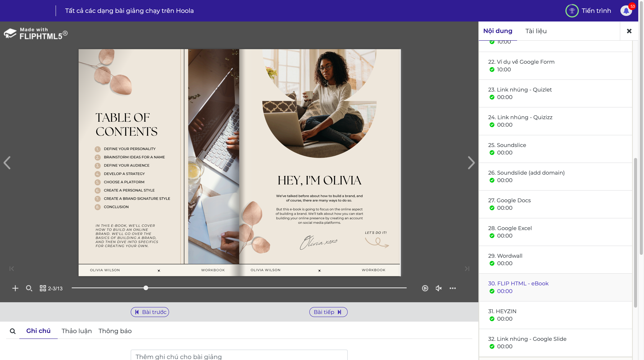
Task: Switch to the Tài liệu tab
Action: tap(536, 31)
